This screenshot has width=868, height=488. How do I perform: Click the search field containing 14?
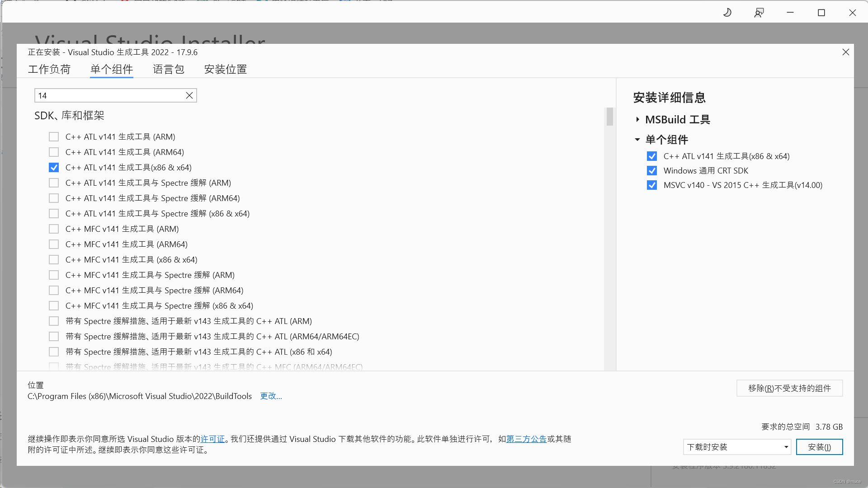[108, 95]
